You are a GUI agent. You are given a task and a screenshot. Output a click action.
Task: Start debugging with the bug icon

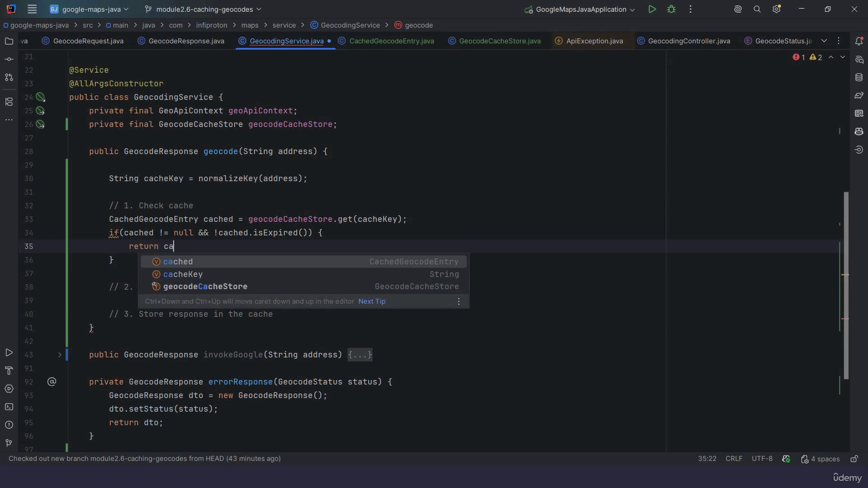point(671,9)
